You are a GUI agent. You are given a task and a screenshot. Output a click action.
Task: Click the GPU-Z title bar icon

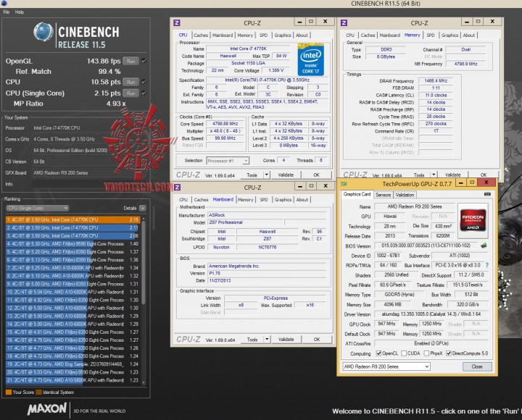(x=344, y=183)
